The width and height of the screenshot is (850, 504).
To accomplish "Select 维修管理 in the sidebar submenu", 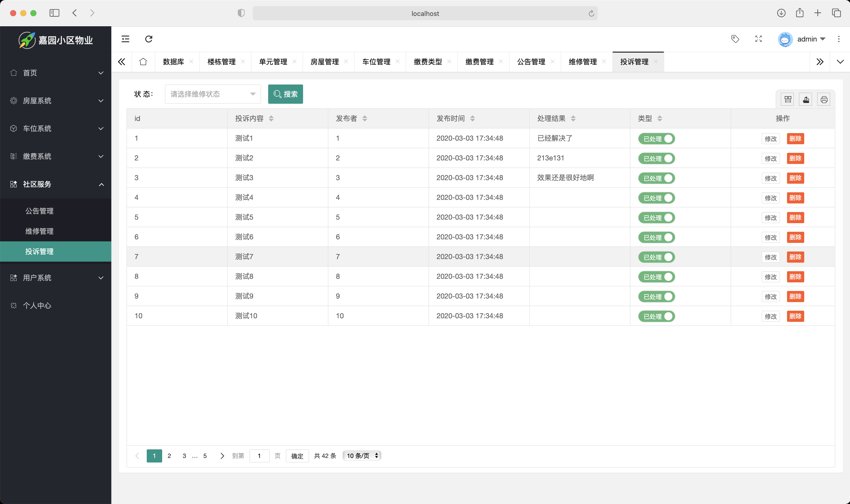I will pyautogui.click(x=39, y=231).
